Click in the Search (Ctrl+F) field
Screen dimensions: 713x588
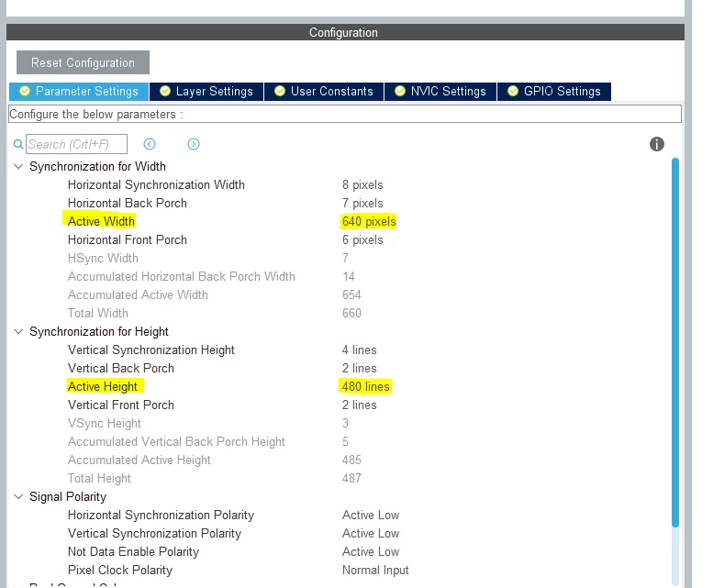click(76, 144)
